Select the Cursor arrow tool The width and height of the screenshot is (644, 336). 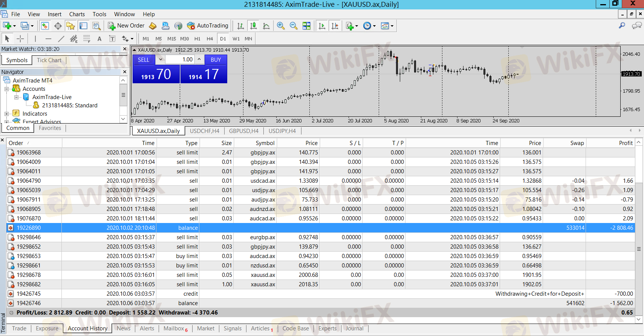pos(7,38)
